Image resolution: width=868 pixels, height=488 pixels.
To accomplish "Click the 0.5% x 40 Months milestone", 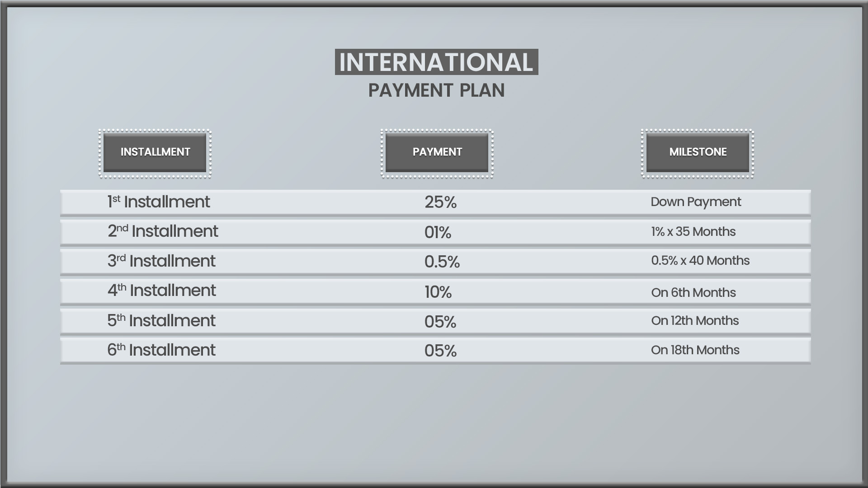I will tap(700, 260).
